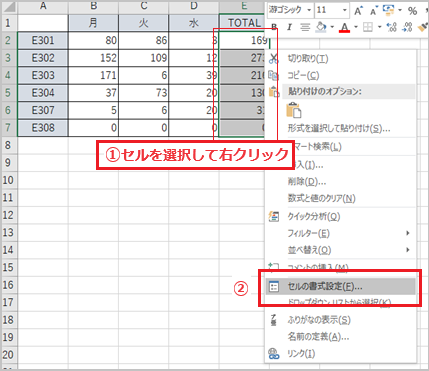Select column D header
429x371 pixels.
(194, 6)
